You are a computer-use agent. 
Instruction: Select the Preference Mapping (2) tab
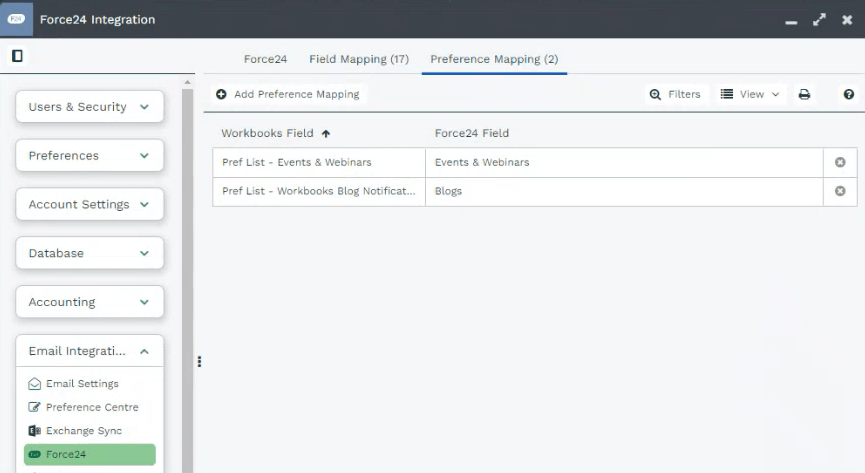494,59
